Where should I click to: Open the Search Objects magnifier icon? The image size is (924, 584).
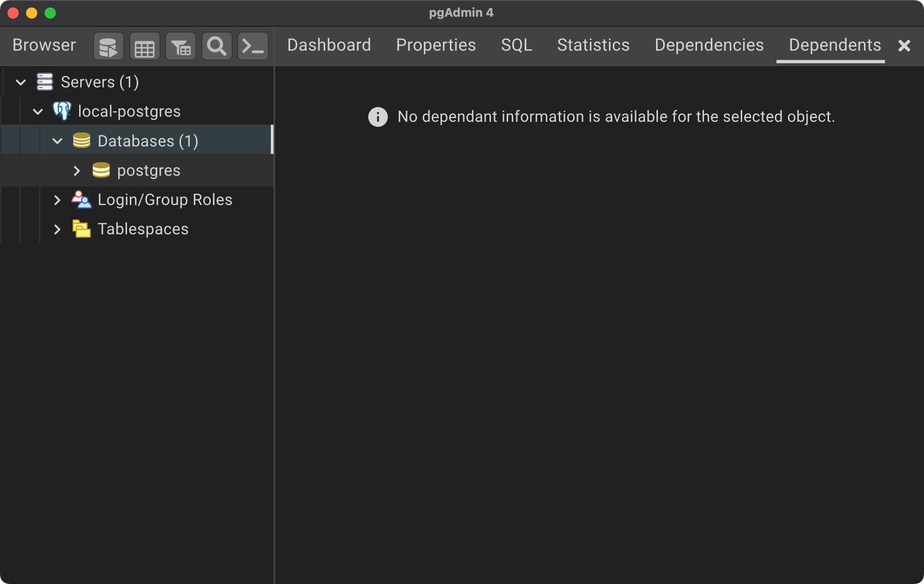[217, 46]
